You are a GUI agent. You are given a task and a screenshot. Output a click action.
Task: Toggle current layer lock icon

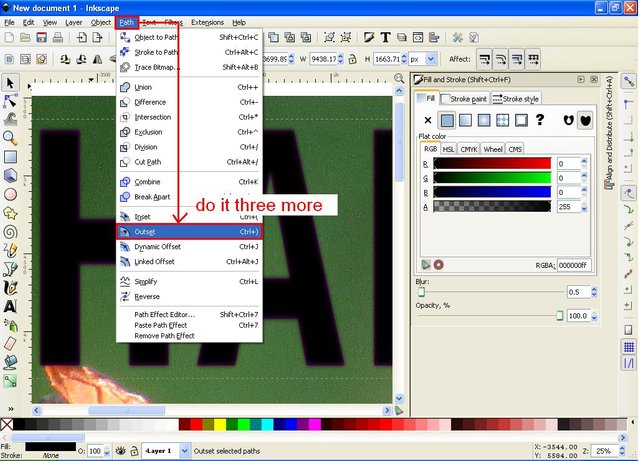[x=134, y=451]
